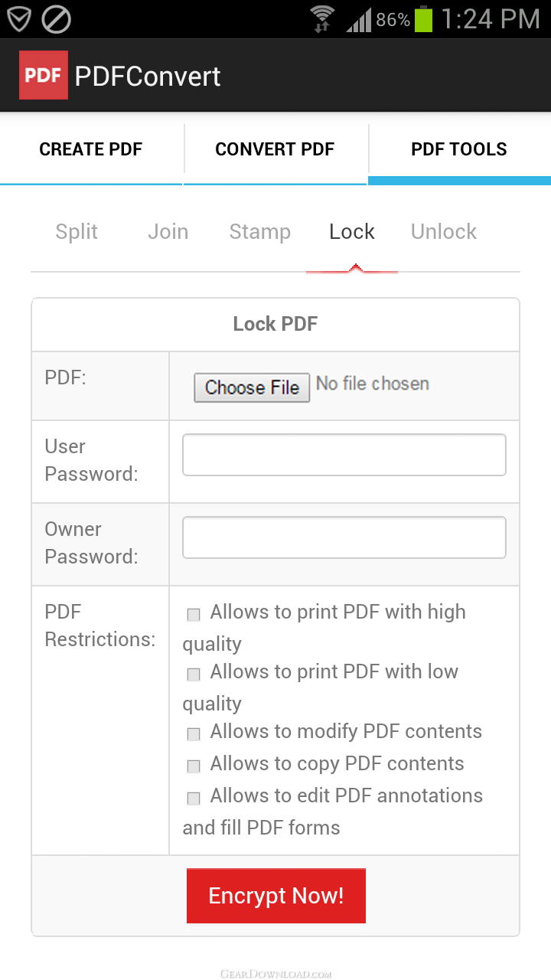Check Allows to edit PDF annotations
This screenshot has width=551, height=980.
[194, 798]
